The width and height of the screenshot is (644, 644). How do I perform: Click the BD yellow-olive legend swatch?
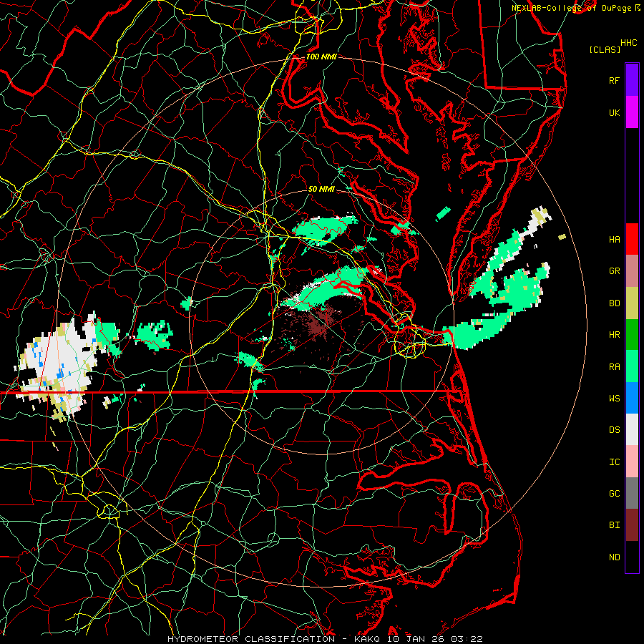click(x=632, y=303)
